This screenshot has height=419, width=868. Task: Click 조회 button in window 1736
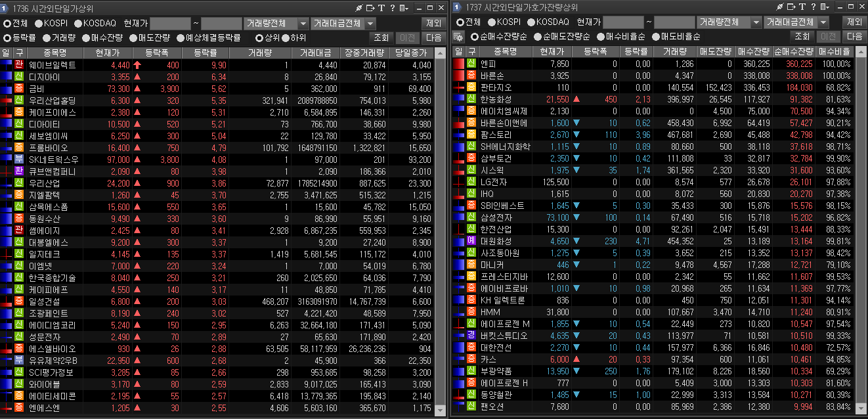click(x=381, y=37)
